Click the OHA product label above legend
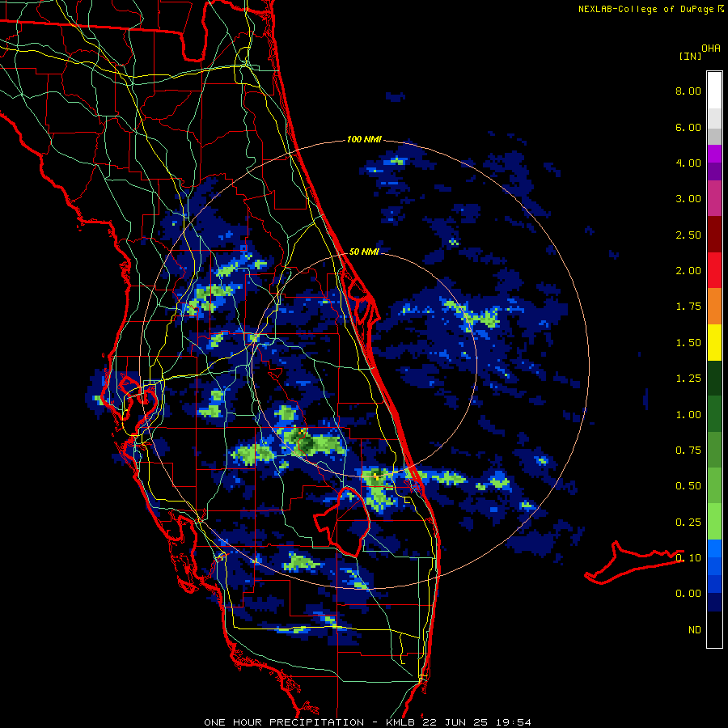This screenshot has width=728, height=728. (711, 49)
